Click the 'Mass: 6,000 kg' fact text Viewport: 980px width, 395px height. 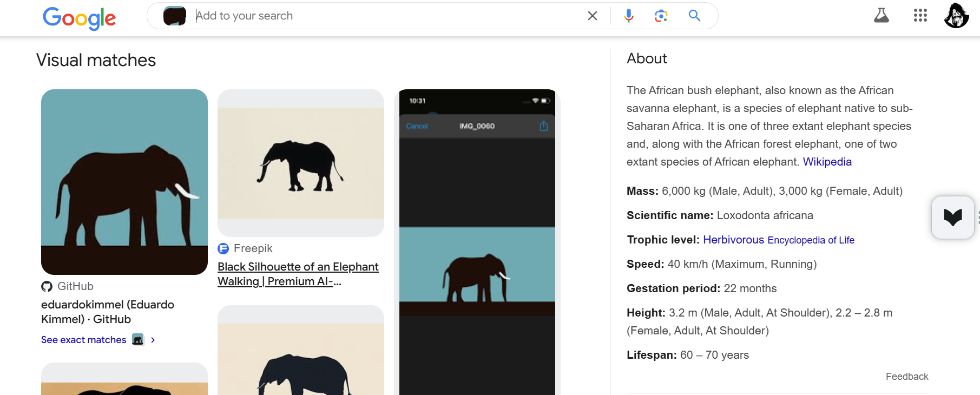(765, 191)
